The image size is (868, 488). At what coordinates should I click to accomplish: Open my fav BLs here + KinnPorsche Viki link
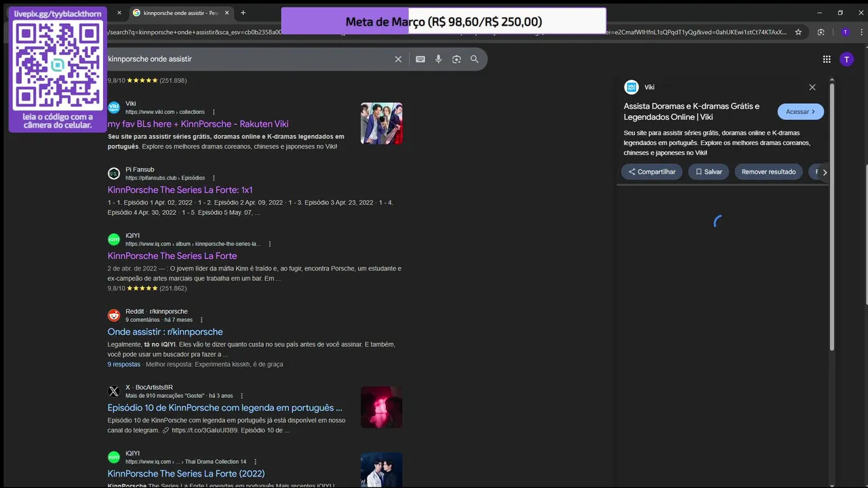pyautogui.click(x=198, y=124)
